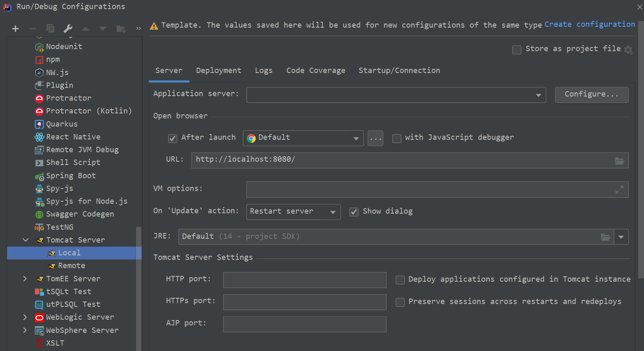The width and height of the screenshot is (644, 351).
Task: Open the Application server dropdown
Action: [396, 95]
